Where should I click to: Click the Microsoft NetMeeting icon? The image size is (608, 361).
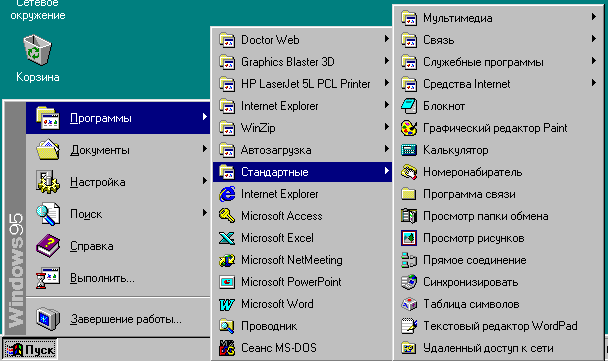point(227,260)
